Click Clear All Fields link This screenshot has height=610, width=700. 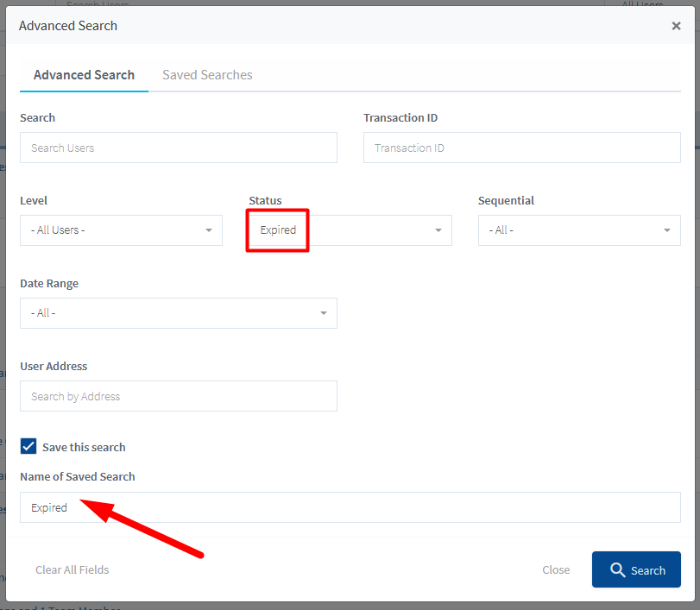click(73, 569)
